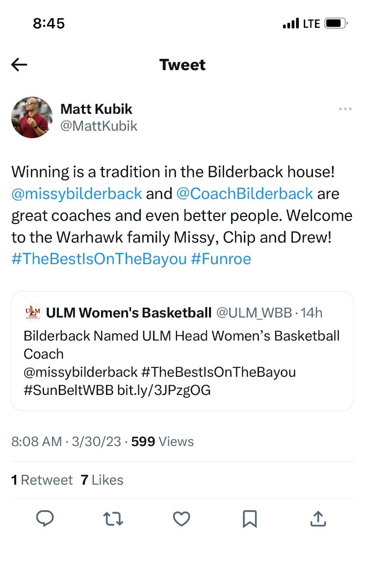Tap the @MattKubik handle

(99, 126)
